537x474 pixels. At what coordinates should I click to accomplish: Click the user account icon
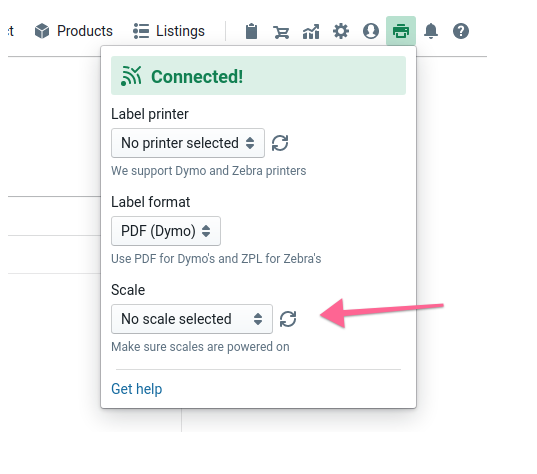[x=371, y=31]
